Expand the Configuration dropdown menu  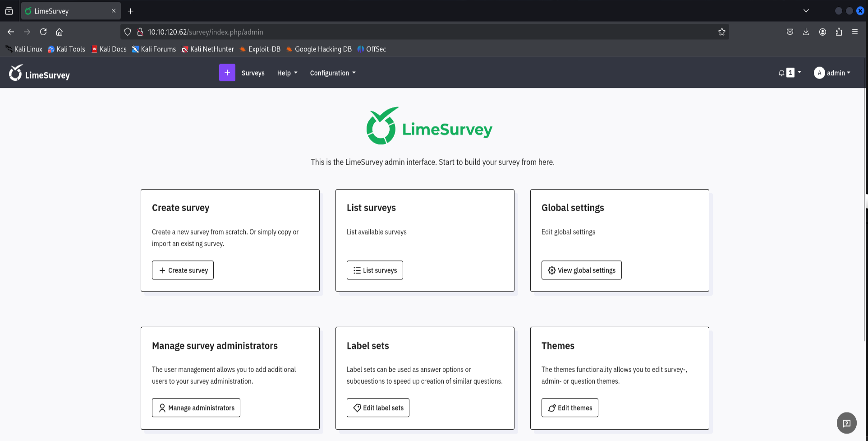(333, 73)
